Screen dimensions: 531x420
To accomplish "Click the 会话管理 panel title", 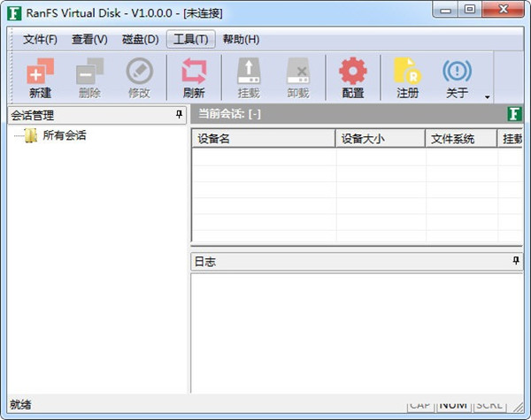I will (33, 116).
